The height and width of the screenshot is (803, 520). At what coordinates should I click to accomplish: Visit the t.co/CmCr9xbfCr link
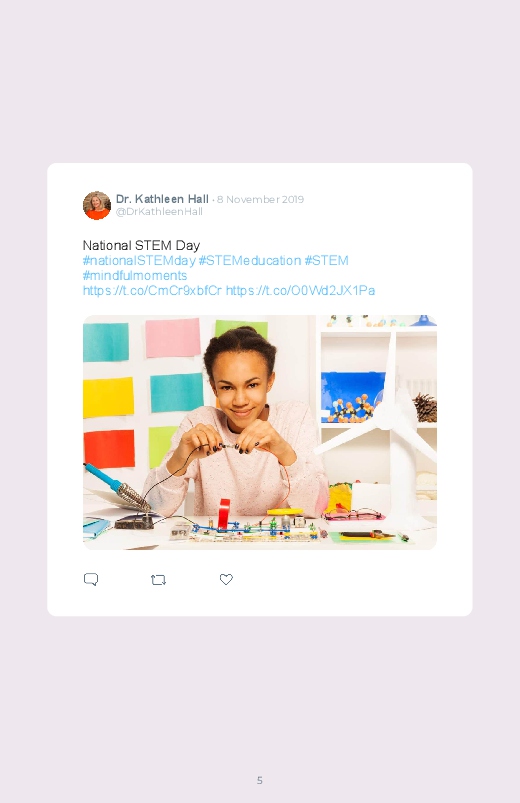(x=152, y=291)
